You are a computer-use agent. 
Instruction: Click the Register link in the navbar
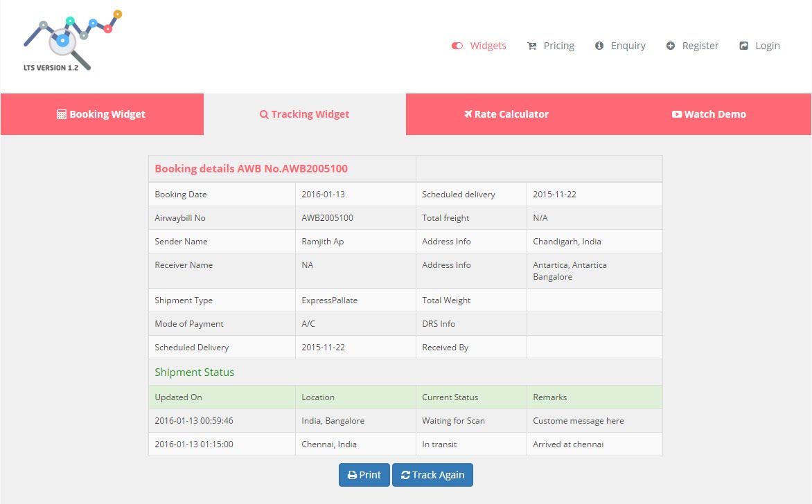point(700,46)
